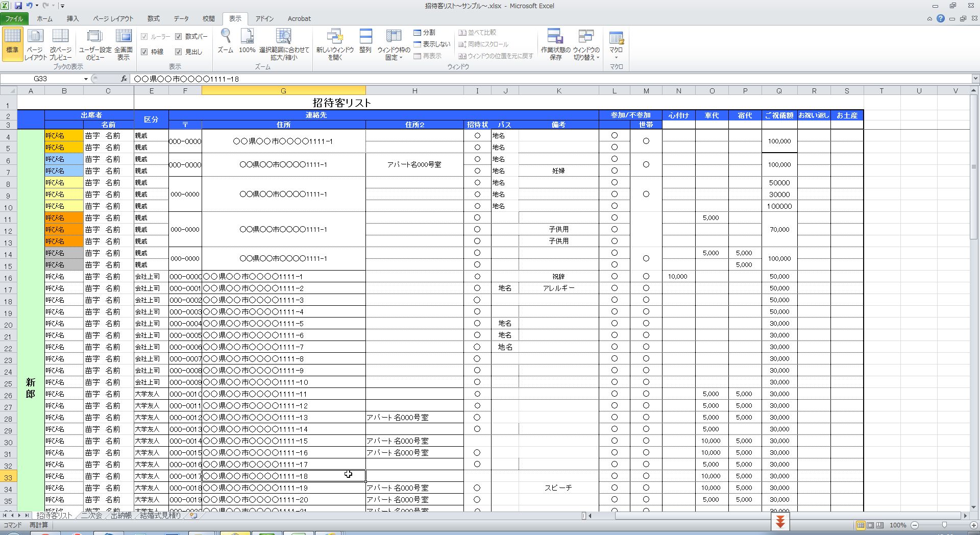Switch to the 出納帳 sheet tab

tap(121, 516)
